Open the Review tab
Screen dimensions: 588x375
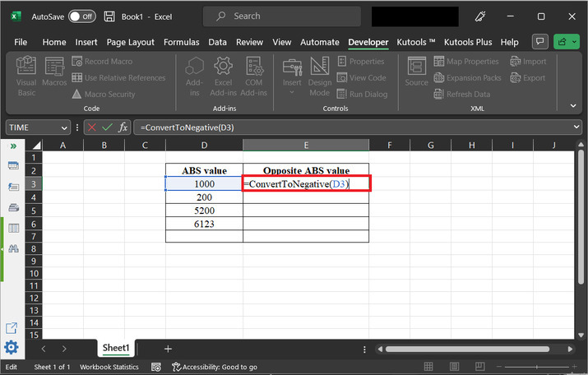coord(249,42)
